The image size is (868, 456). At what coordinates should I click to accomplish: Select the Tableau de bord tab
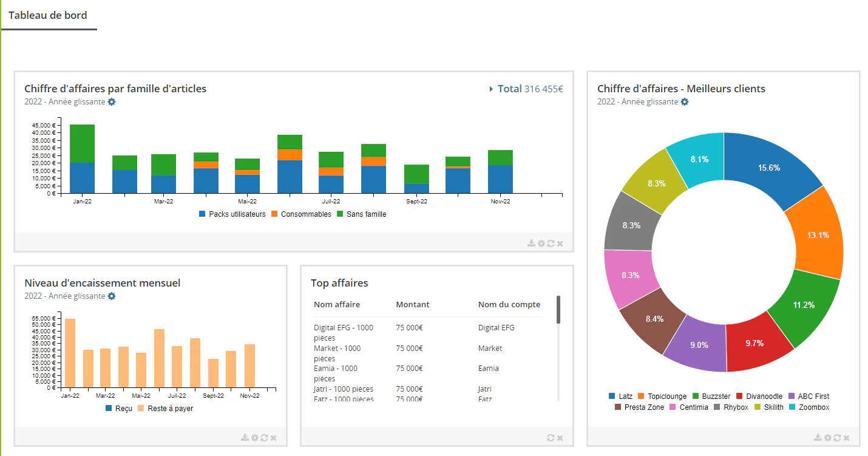pos(48,15)
